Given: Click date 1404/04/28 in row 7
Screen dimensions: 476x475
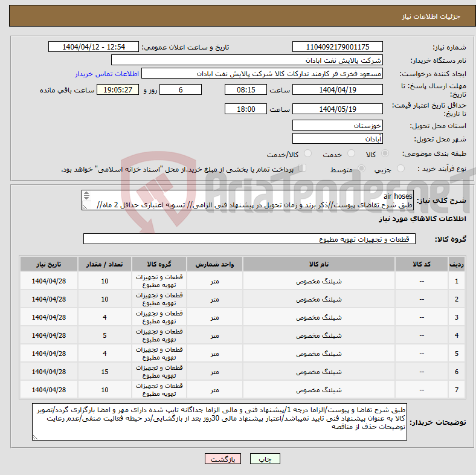Looking at the screenshot, I should [x=49, y=390].
